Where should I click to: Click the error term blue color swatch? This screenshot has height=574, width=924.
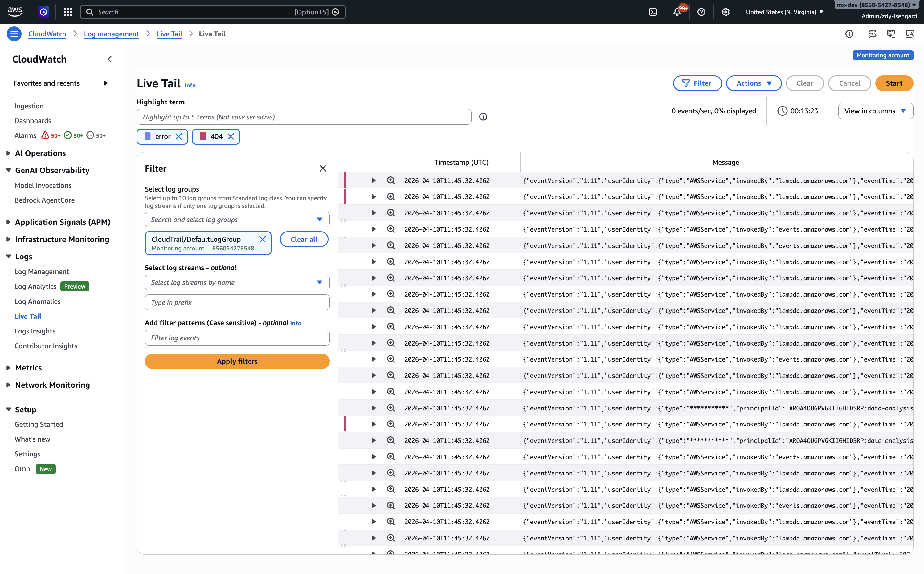pos(147,137)
